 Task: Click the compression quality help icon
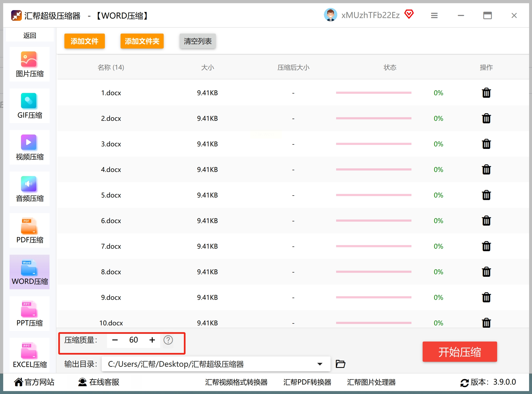(x=168, y=340)
